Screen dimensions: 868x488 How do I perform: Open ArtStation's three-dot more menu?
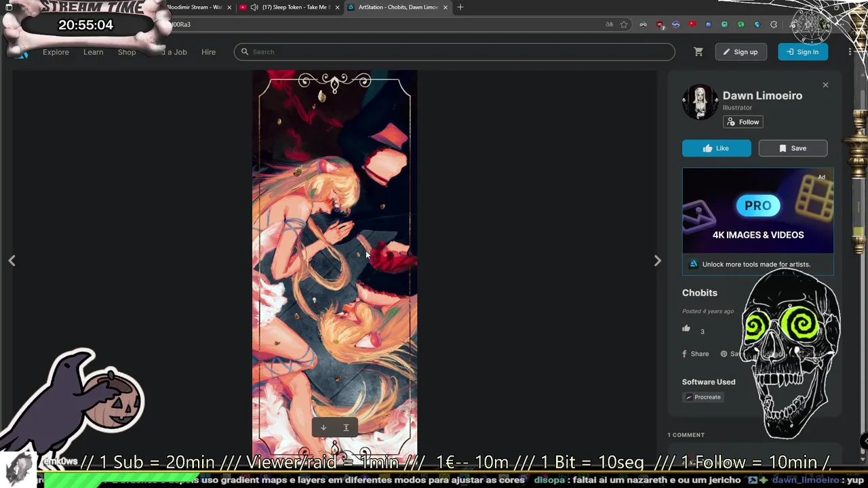tap(850, 52)
